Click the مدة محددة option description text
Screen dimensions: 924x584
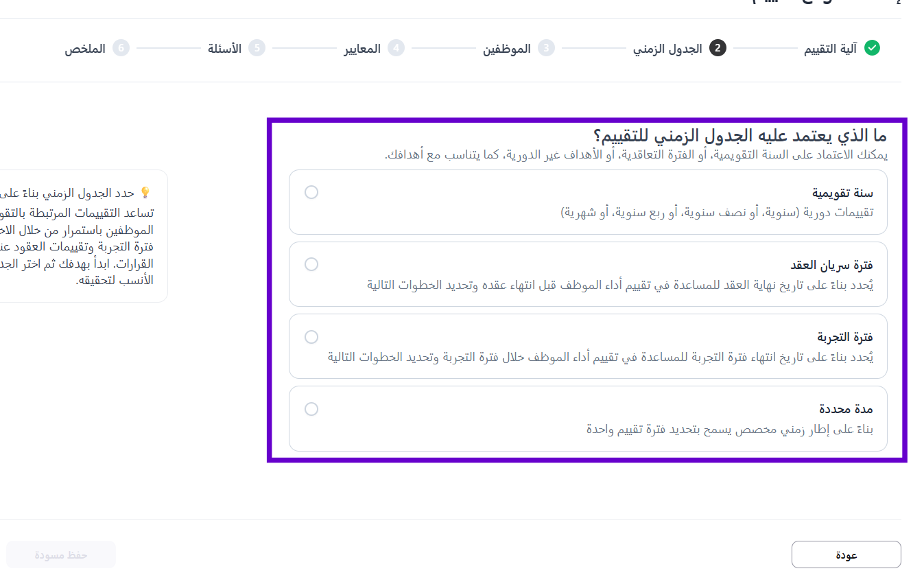tap(729, 430)
